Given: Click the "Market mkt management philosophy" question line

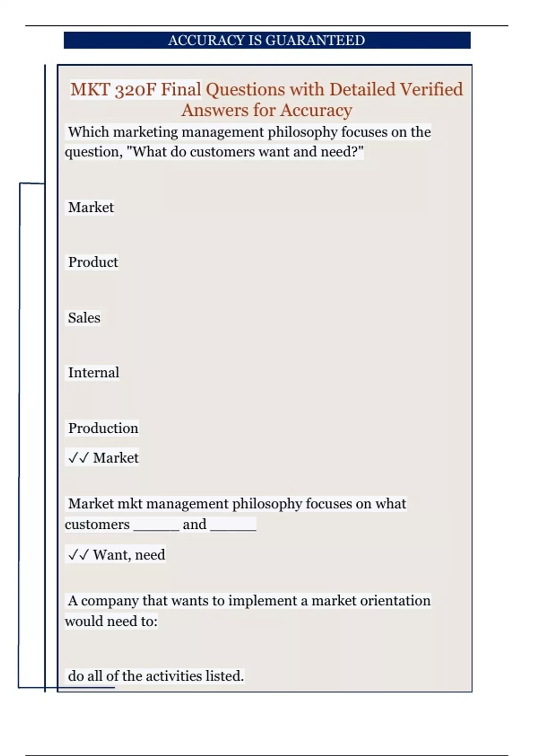Looking at the screenshot, I should [x=237, y=504].
